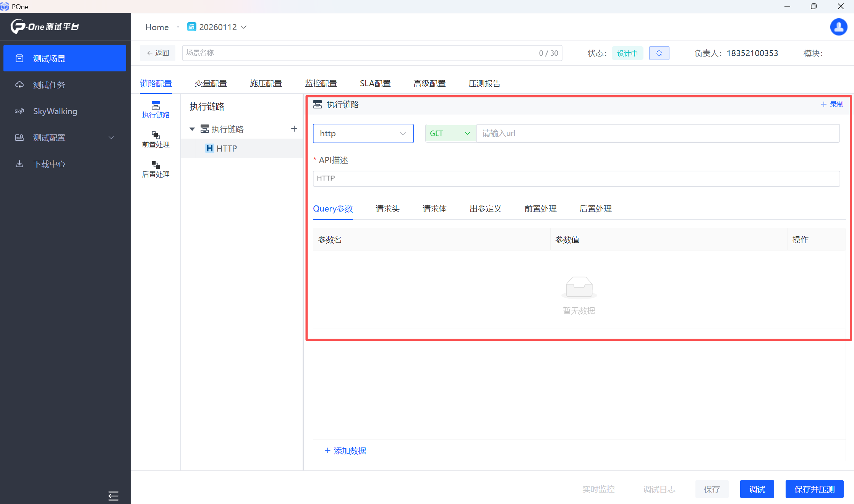Viewport: 854px width, 504px height.
Task: Select HTTP node in chain tree
Action: pos(226,149)
